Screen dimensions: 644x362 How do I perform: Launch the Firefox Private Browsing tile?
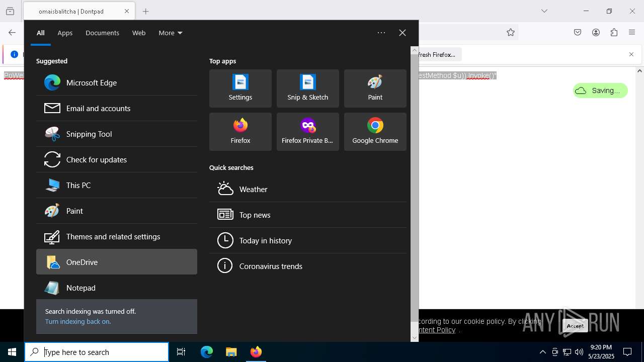point(308,132)
